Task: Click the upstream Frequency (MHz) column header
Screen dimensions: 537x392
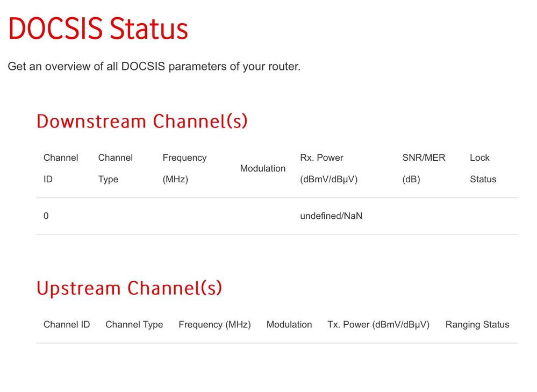Action: coord(214,324)
